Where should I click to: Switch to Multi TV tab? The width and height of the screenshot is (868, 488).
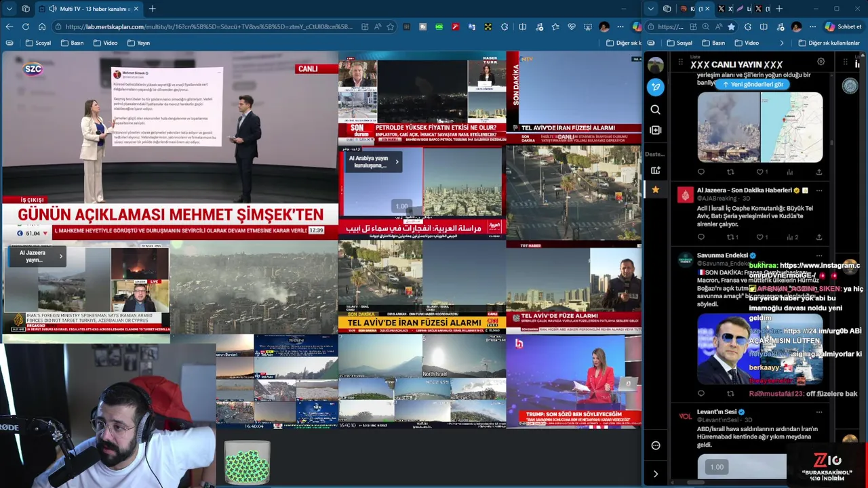tap(88, 9)
